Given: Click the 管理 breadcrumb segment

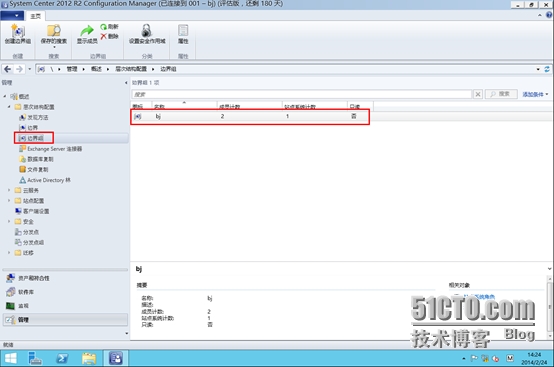Looking at the screenshot, I should point(72,69).
